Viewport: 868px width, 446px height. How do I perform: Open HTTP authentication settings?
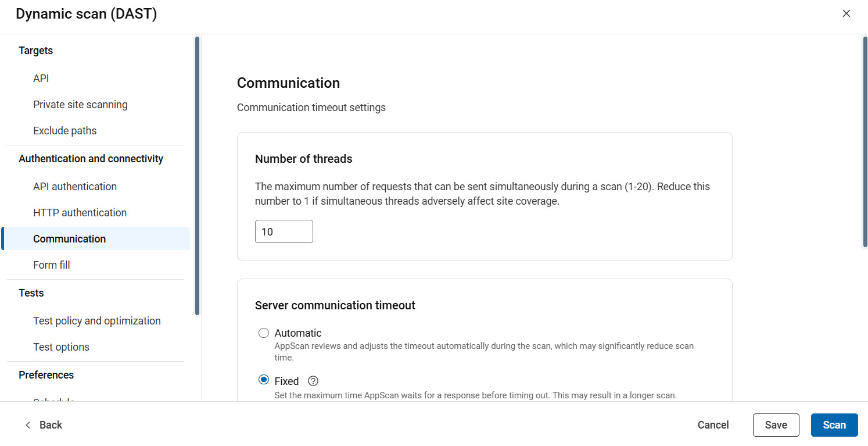click(x=80, y=212)
